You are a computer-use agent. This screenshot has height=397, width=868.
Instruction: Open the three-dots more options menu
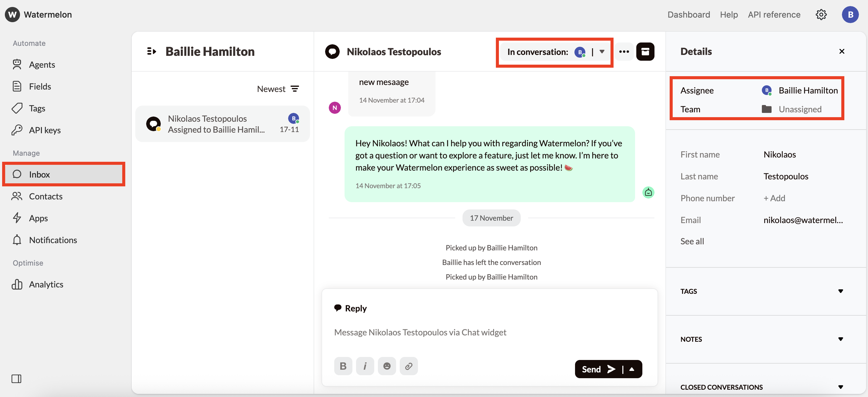624,52
